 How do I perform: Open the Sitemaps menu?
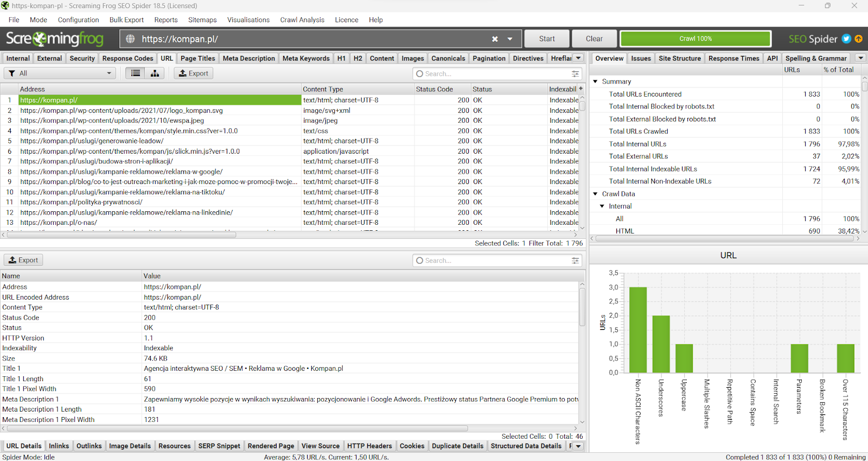pyautogui.click(x=202, y=20)
